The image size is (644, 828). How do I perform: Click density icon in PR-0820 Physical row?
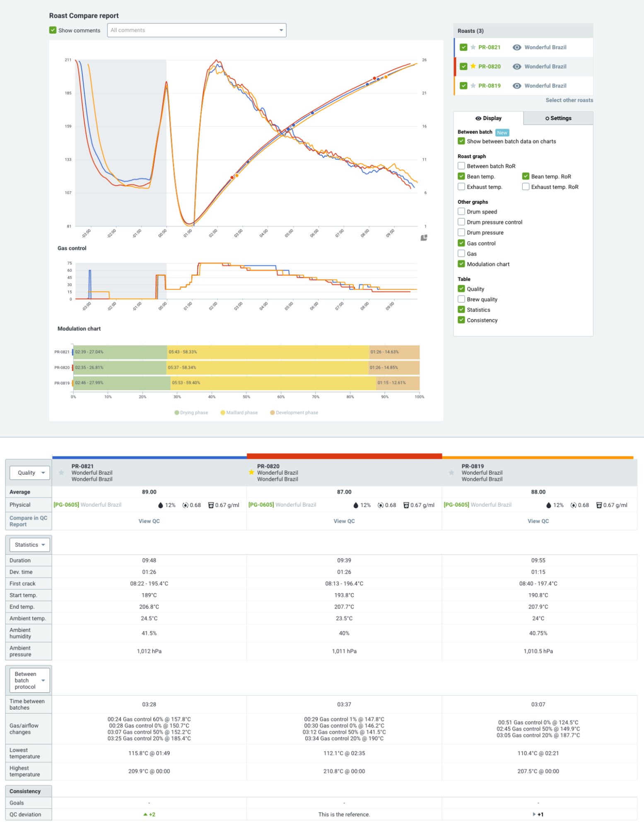click(x=406, y=505)
